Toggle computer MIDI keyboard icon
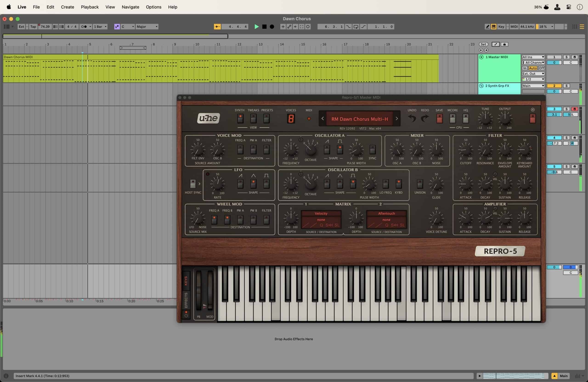This screenshot has width=588, height=382. 494,27
